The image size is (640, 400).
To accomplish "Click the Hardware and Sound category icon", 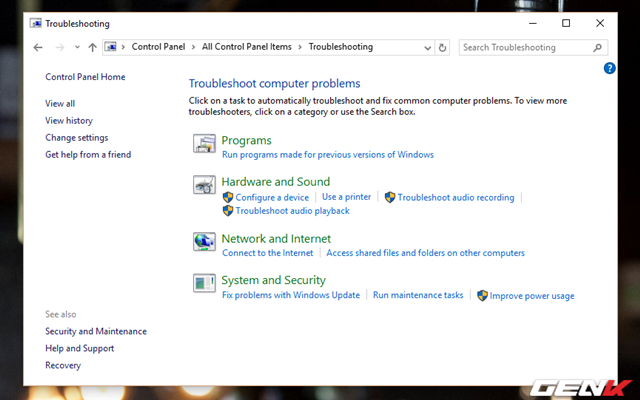I will (204, 184).
